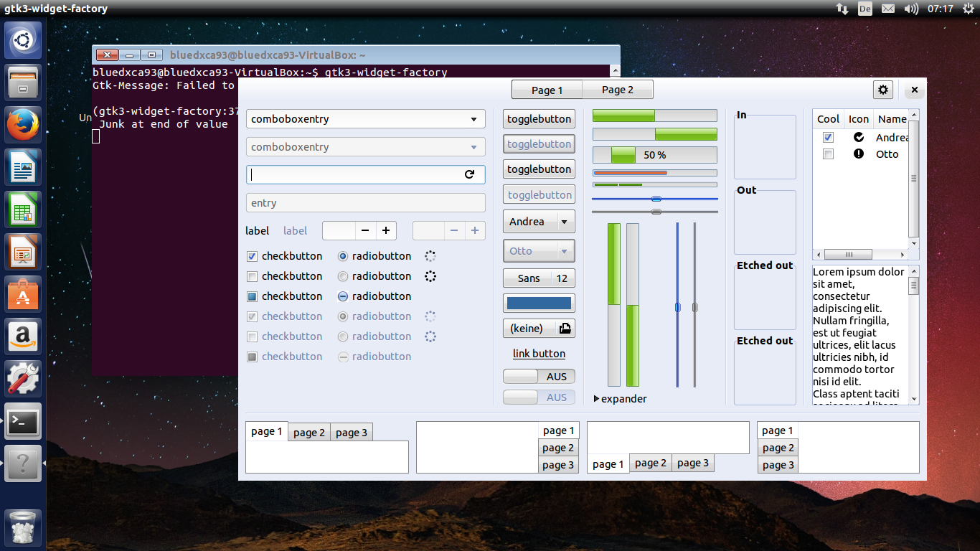Expand the expander disclosure triangle

(597, 399)
